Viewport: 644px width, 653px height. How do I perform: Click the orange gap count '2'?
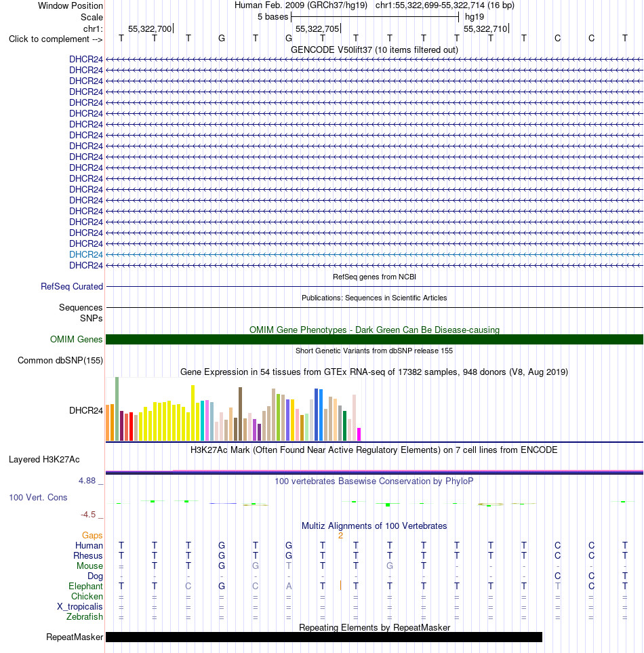coord(340,536)
